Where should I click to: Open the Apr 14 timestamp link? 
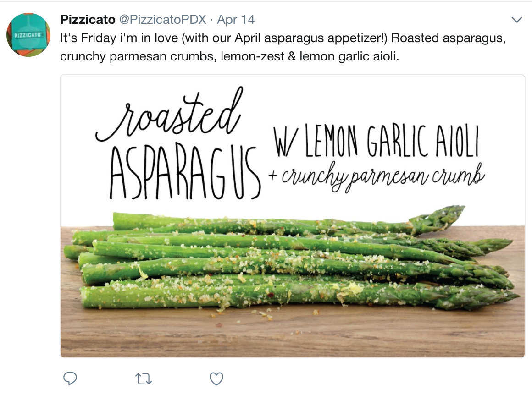(236, 20)
